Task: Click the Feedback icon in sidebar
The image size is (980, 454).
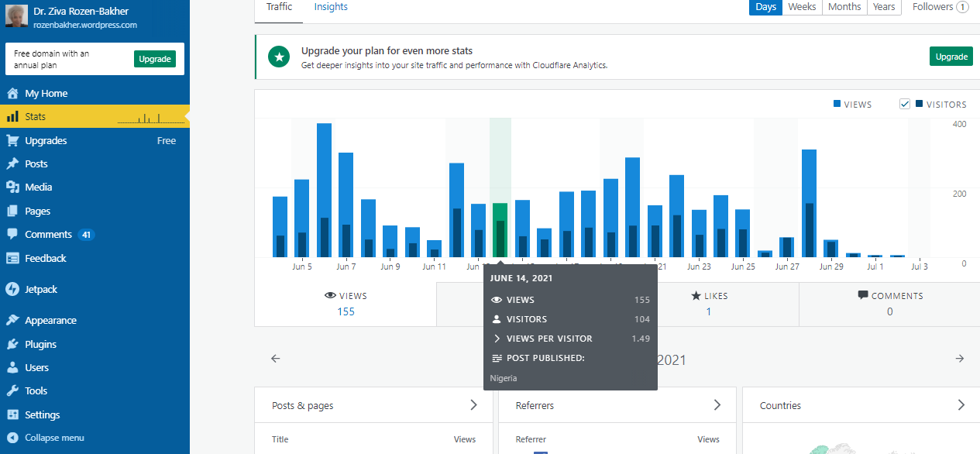Action: [x=12, y=258]
